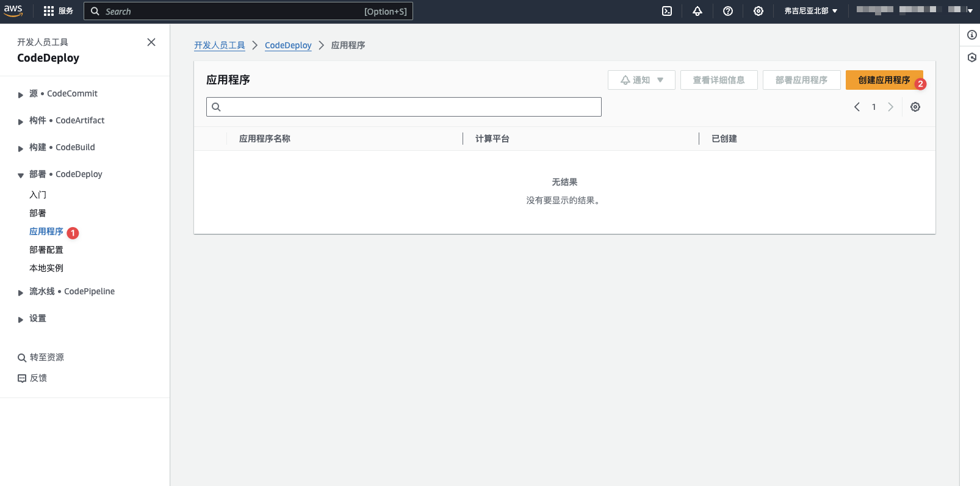Viewport: 980px width, 486px height.
Task: Click the info panel icon on right edge
Action: pos(972,35)
